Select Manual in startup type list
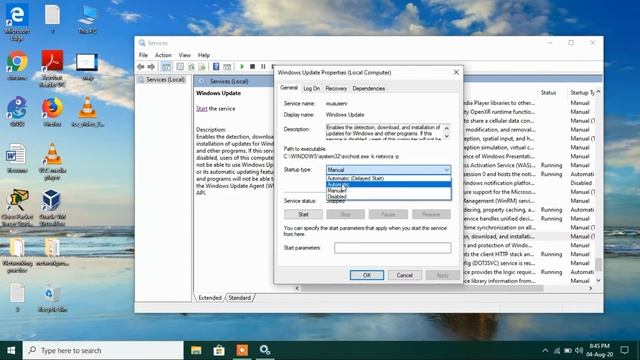The height and width of the screenshot is (360, 640). (389, 190)
